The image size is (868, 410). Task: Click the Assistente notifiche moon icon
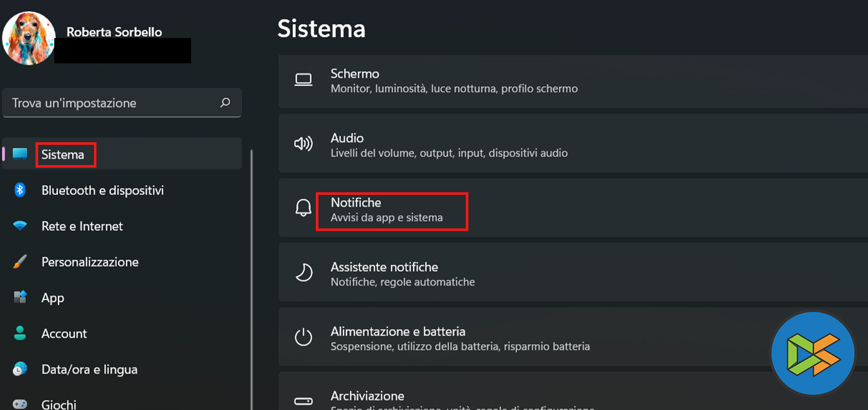coord(303,273)
